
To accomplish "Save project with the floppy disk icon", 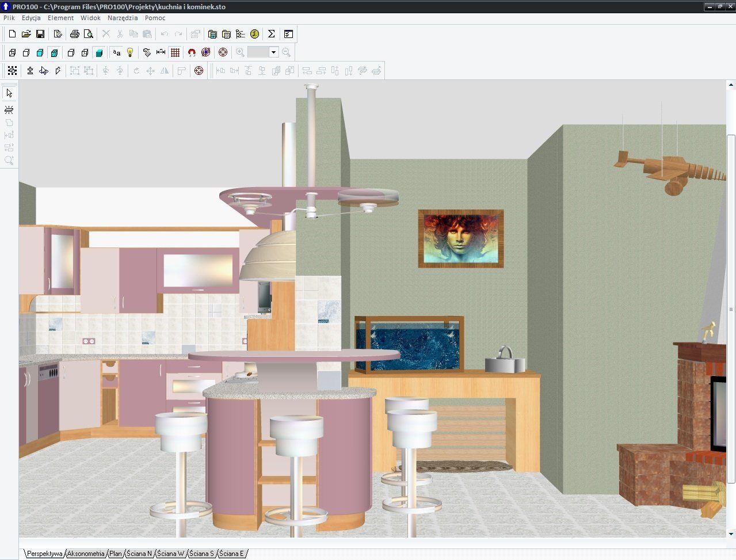I will click(x=40, y=34).
